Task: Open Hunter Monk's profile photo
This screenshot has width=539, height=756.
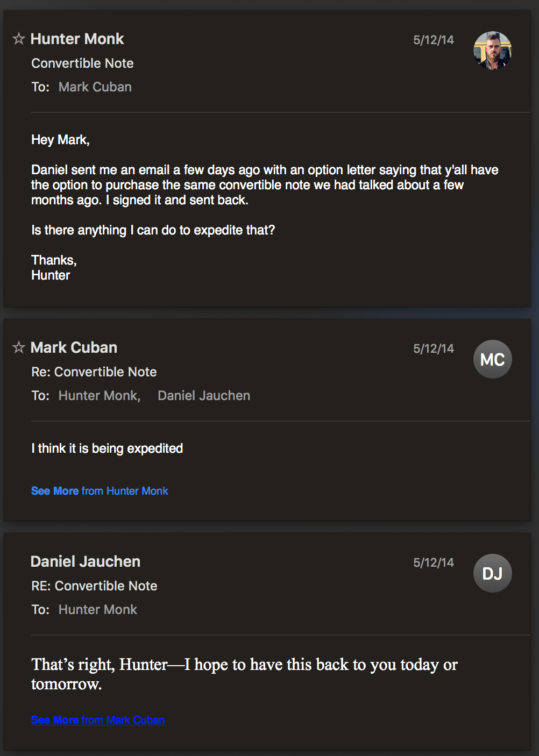Action: pos(493,51)
